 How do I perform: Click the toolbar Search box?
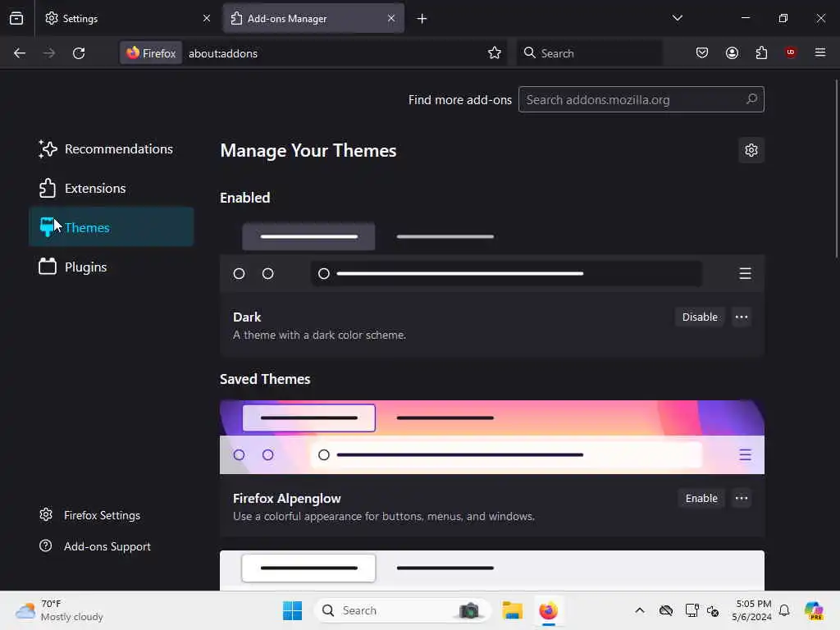[x=589, y=53]
